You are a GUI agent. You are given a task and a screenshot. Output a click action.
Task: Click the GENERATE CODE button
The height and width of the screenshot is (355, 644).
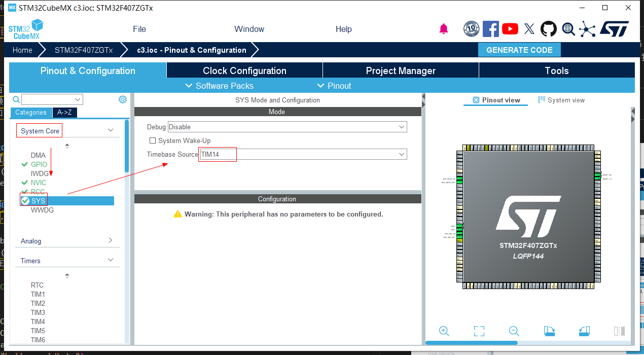coord(519,50)
